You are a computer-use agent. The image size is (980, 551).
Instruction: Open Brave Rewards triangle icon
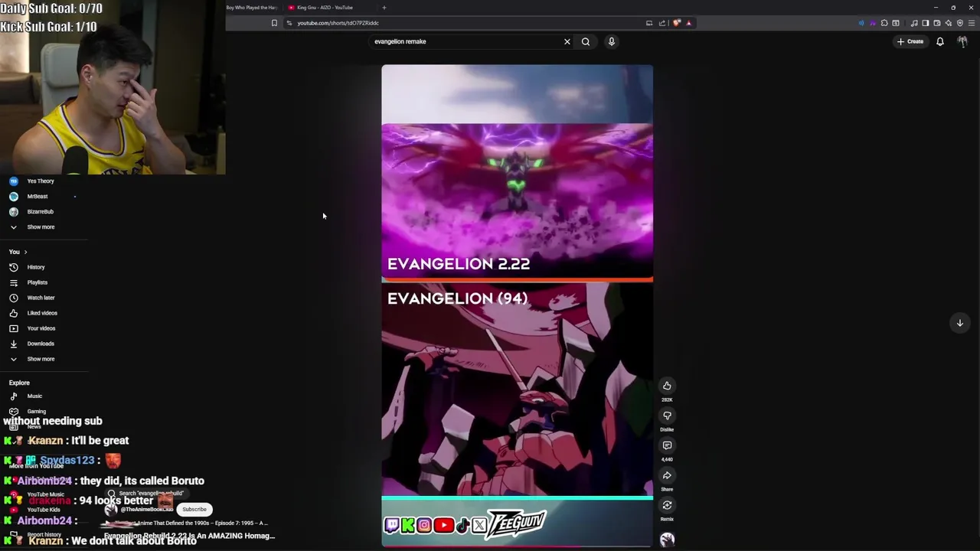click(688, 23)
